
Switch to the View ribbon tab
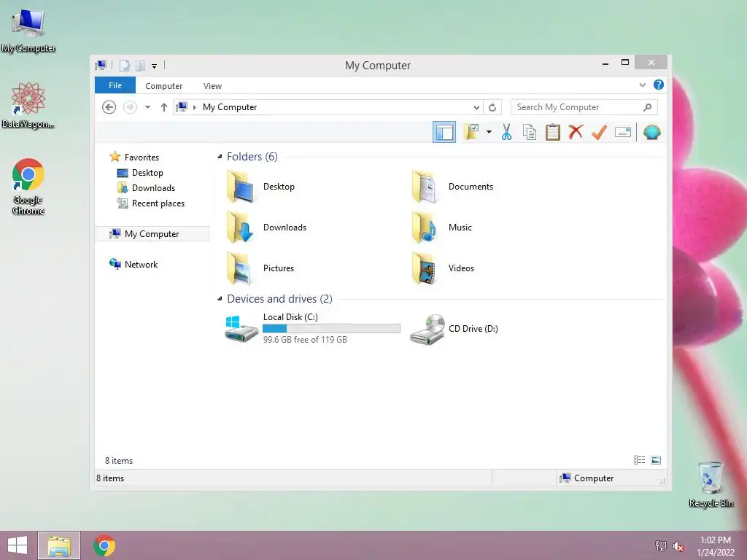212,86
